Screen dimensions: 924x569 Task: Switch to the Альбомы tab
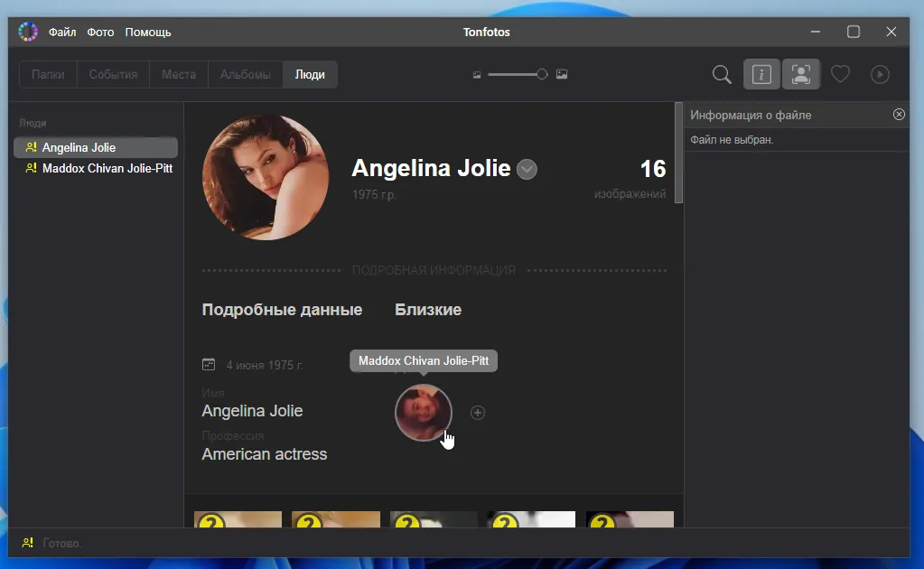[246, 75]
